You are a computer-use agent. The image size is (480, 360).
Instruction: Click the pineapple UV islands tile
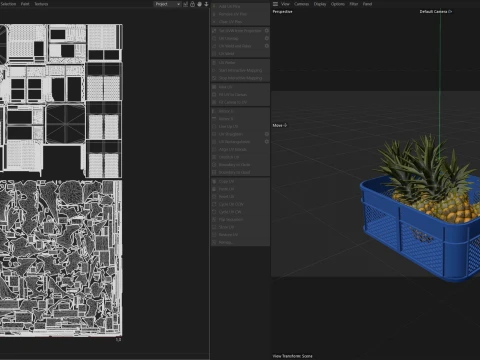[61, 258]
